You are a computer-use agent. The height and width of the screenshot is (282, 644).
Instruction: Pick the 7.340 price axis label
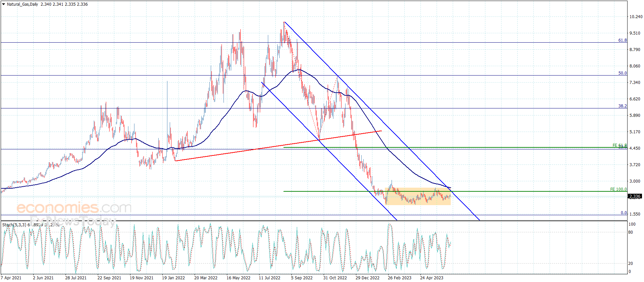[x=635, y=83]
